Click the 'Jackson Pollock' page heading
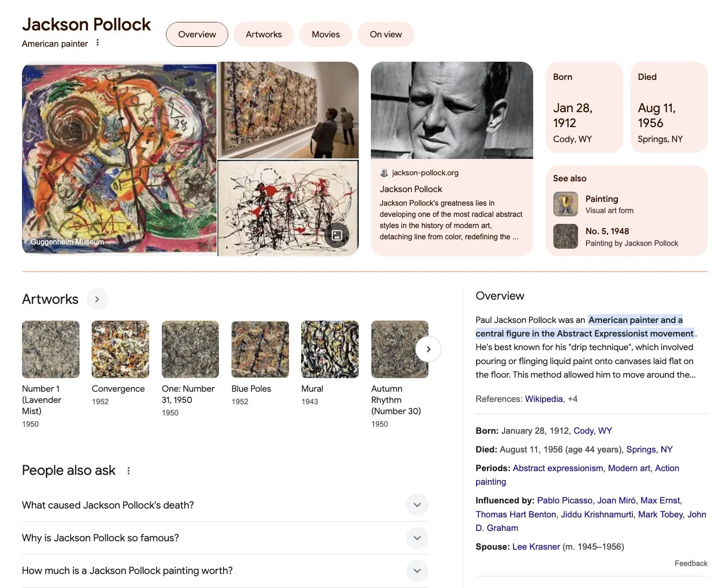 (87, 24)
